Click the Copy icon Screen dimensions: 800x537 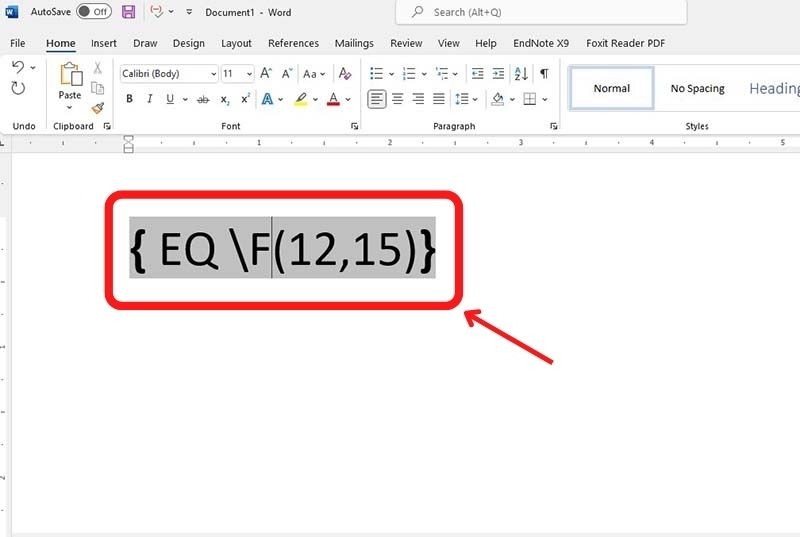(x=97, y=88)
